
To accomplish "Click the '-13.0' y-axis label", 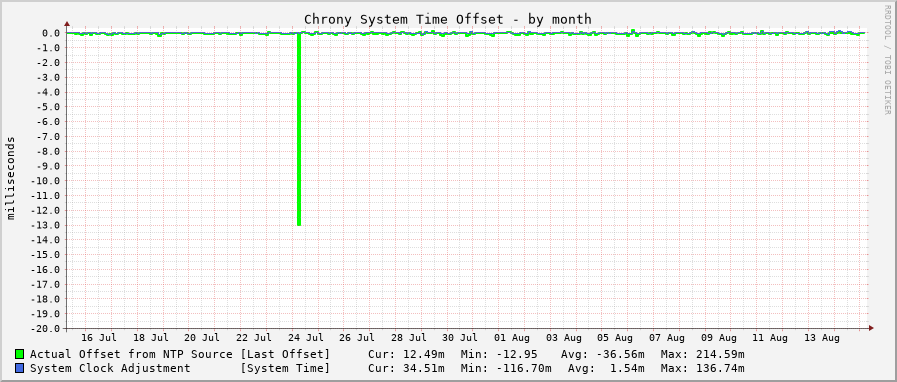I will [45, 225].
